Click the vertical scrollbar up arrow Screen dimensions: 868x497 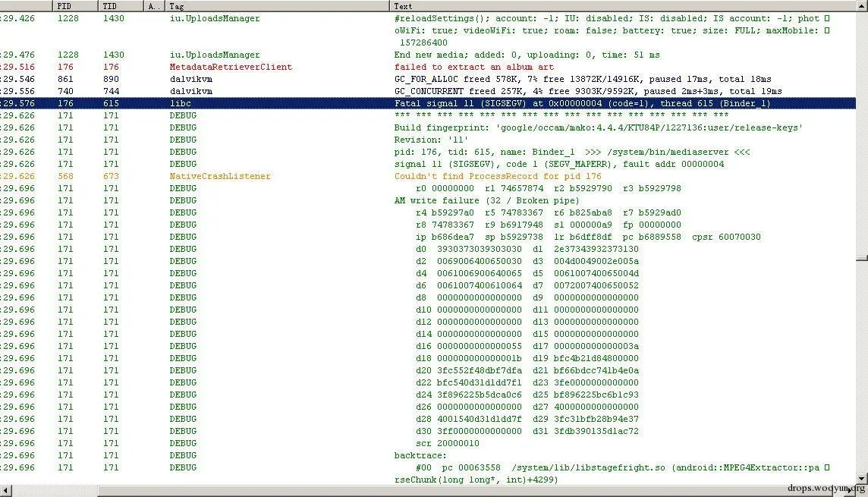[861, 5]
